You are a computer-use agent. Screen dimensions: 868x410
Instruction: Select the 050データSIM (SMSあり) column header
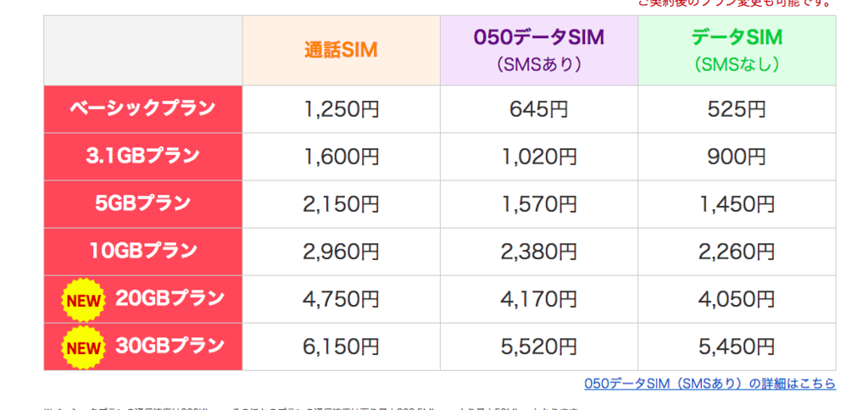(x=538, y=50)
